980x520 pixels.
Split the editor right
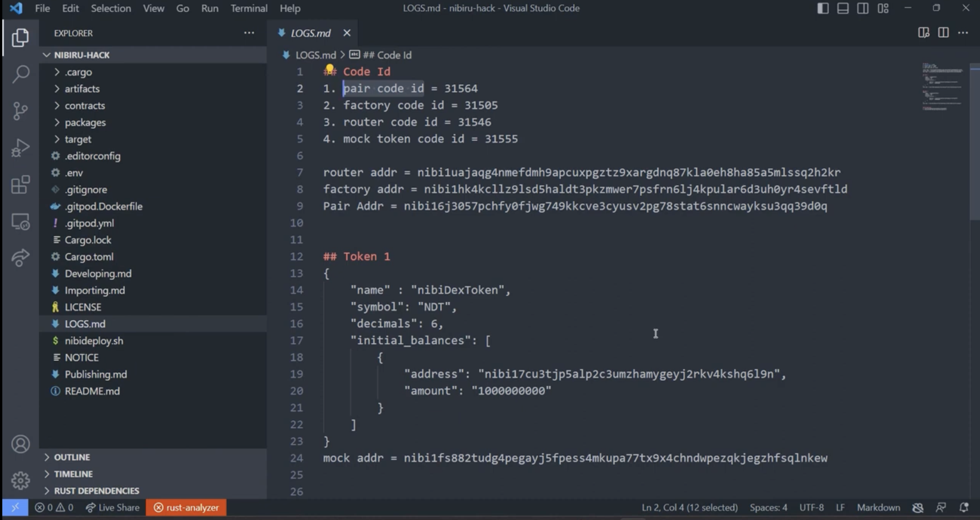click(x=943, y=33)
